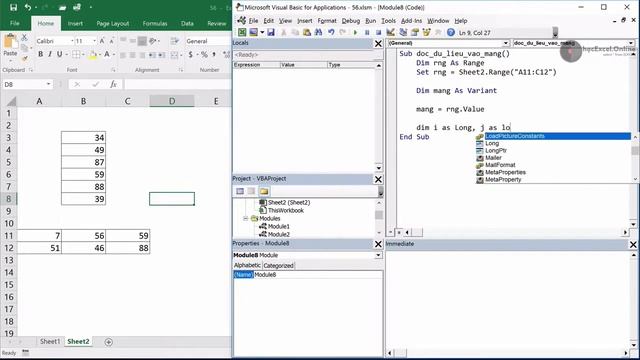Add a new sheet with plus button
This screenshot has width=640, height=360.
(x=109, y=342)
